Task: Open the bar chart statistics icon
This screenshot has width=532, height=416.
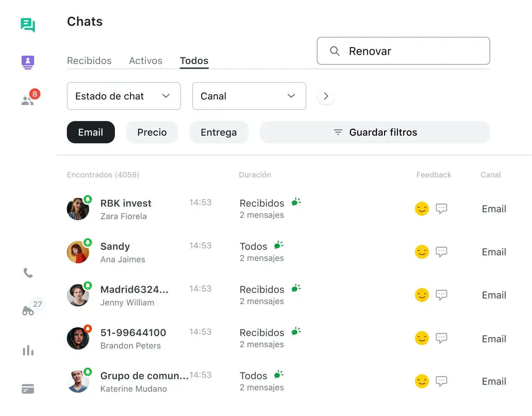Action: point(28,350)
